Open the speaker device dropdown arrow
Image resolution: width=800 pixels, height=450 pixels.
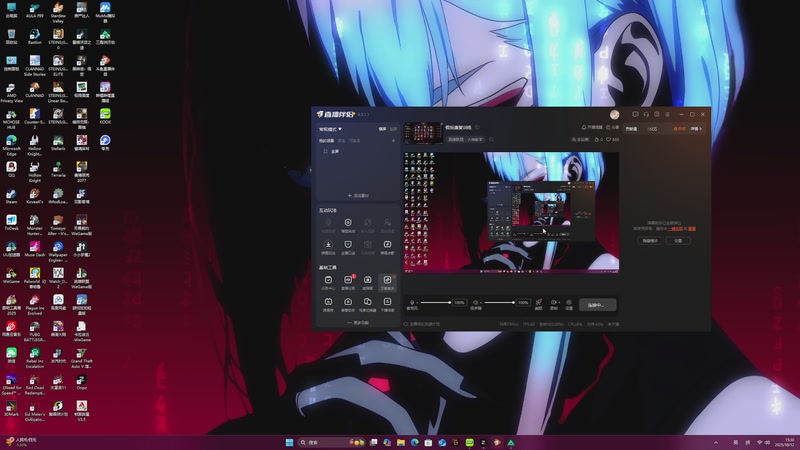click(x=481, y=303)
